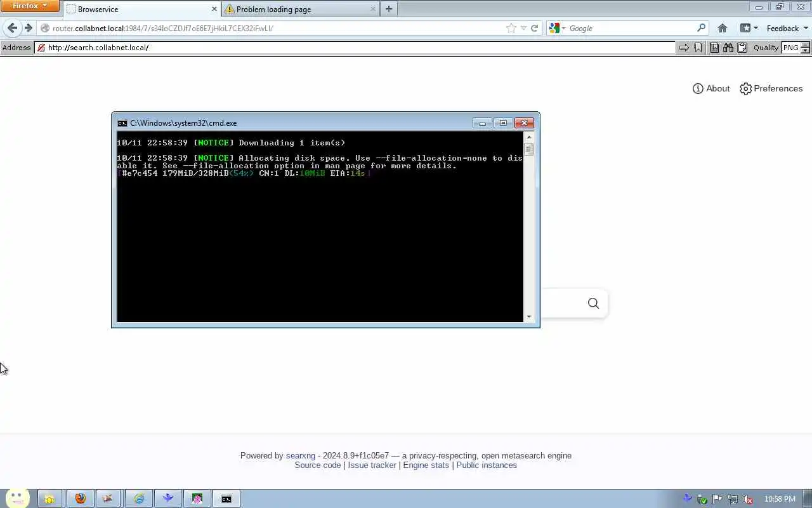Click the green checkmark tray icon

(x=702, y=499)
